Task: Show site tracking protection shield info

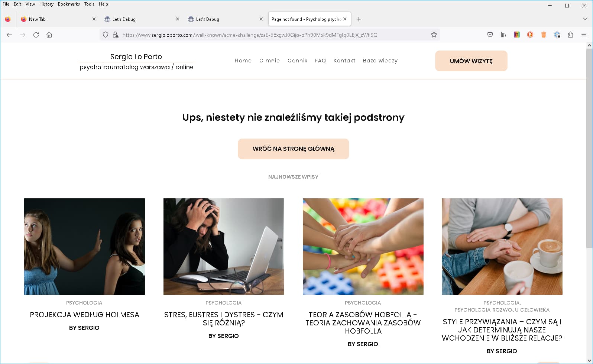Action: tap(106, 35)
